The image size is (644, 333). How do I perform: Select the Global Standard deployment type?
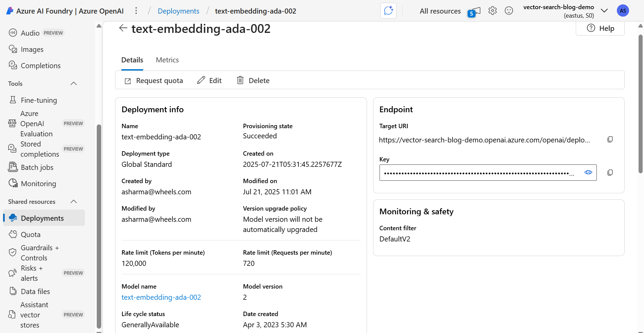[x=147, y=164]
